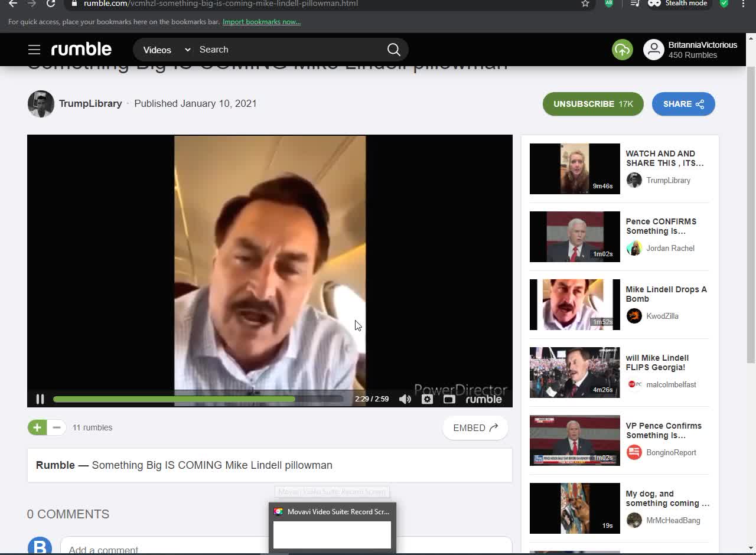756x555 pixels.
Task: Go back in browser history
Action: point(13,4)
